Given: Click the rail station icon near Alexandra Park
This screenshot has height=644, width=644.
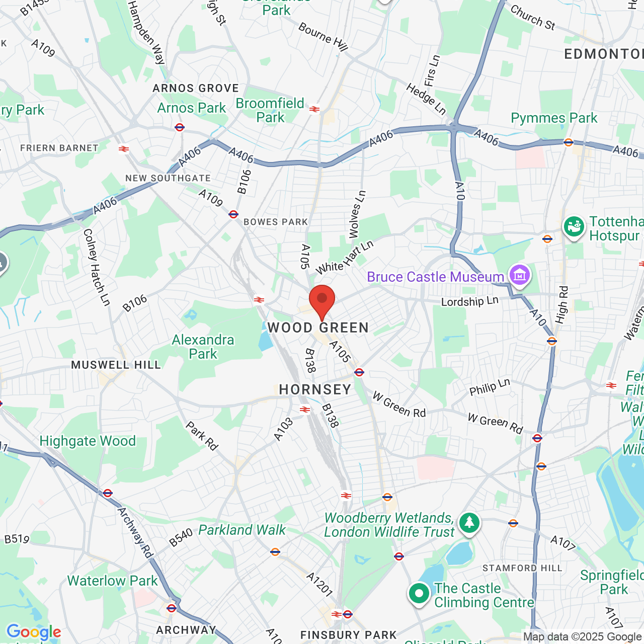Looking at the screenshot, I should pyautogui.click(x=259, y=300).
